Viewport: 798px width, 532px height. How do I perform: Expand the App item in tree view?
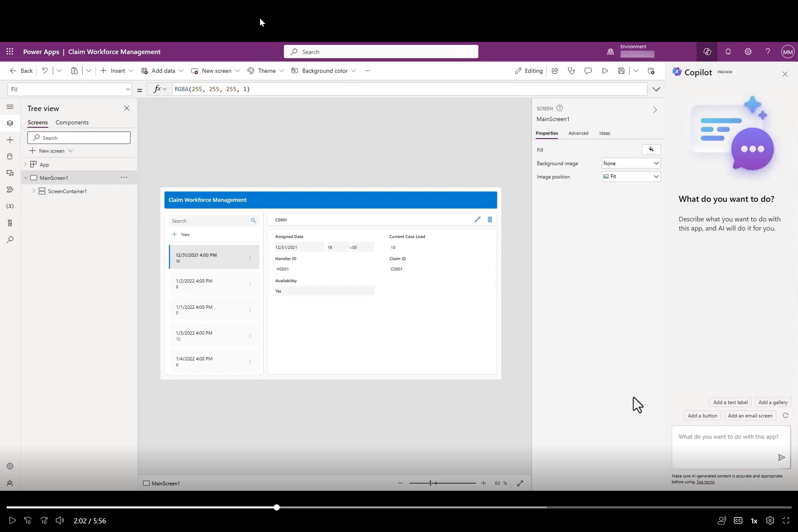26,164
